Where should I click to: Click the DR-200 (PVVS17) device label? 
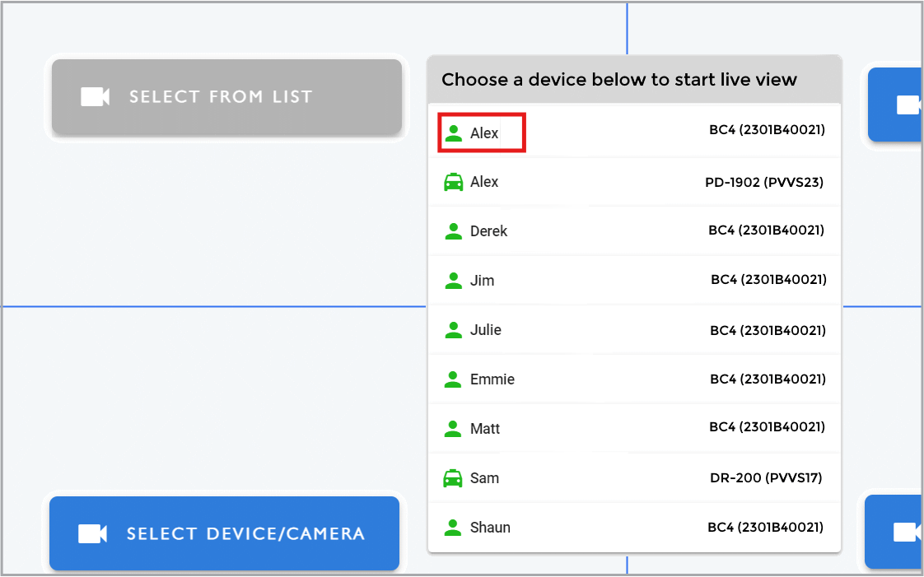coord(766,477)
